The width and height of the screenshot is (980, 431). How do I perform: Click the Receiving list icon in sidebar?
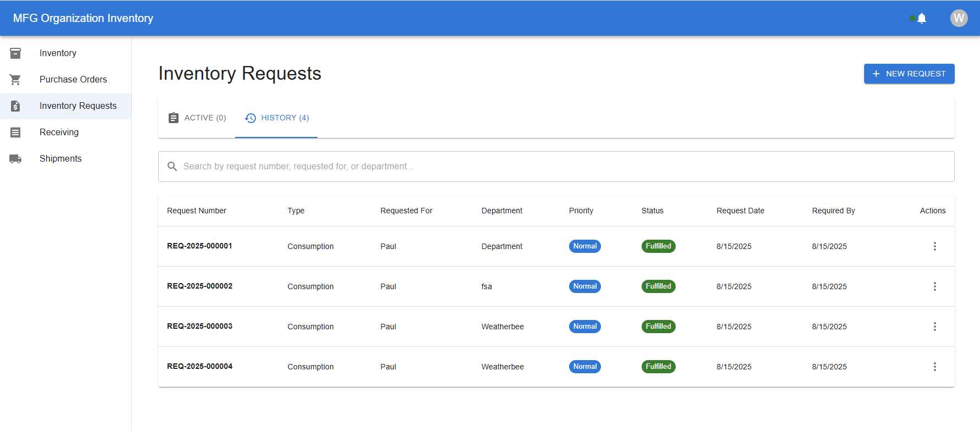(x=15, y=132)
